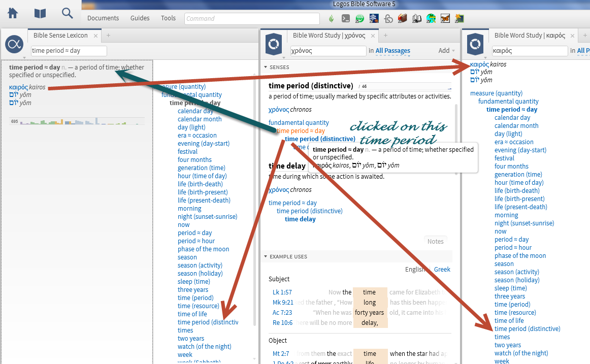Open the Search magnifier icon
590x364 pixels.
68,13
